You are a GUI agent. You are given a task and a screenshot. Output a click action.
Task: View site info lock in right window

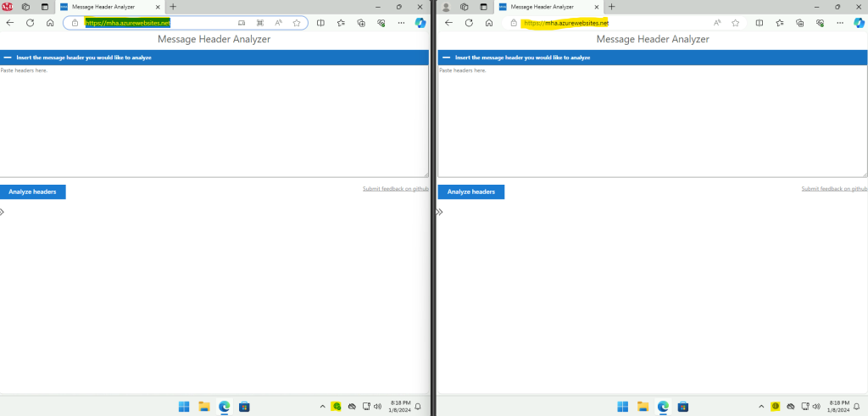(x=514, y=23)
